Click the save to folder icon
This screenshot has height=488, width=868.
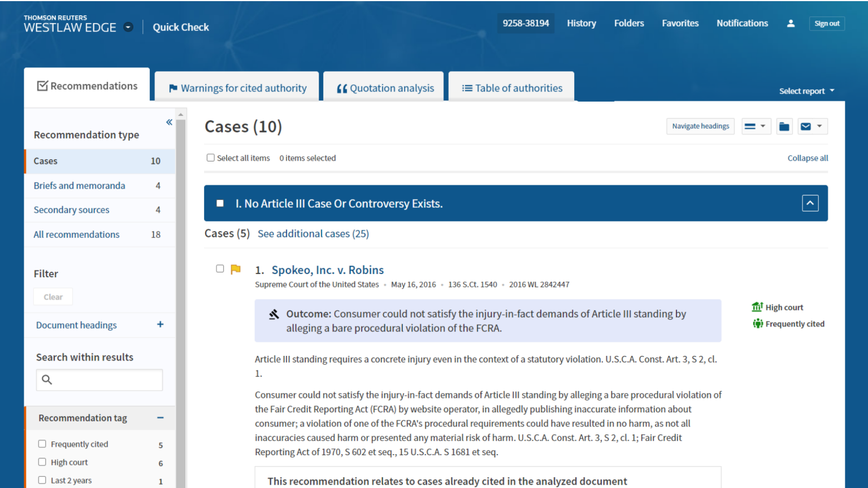point(784,127)
